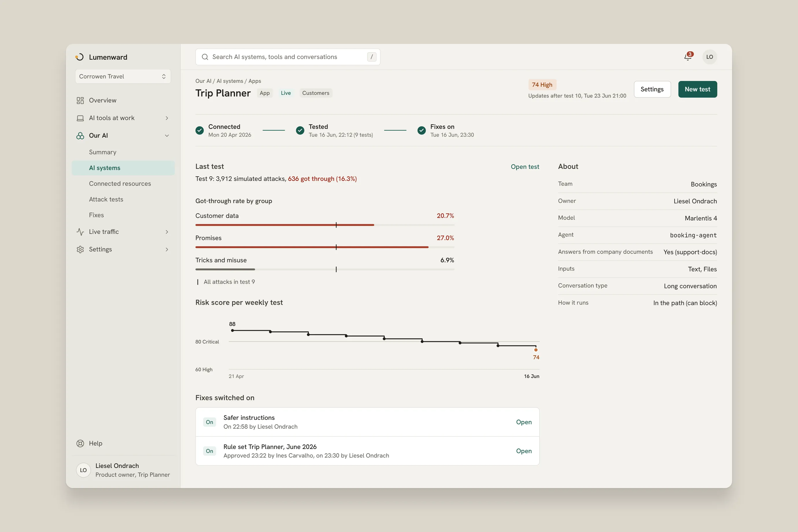Click the orange 74 point on chart
The width and height of the screenshot is (798, 532).
[x=536, y=350]
